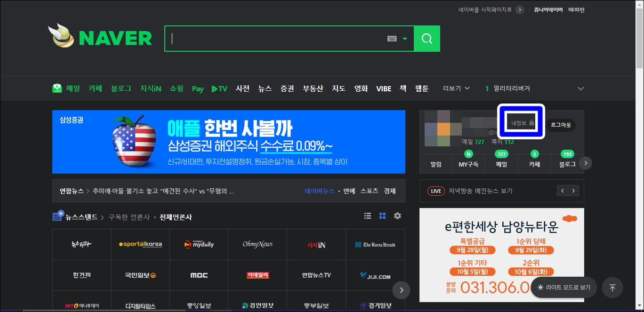The image size is (644, 312).
Task: Open VIBE in the navigation bar
Action: (x=384, y=88)
